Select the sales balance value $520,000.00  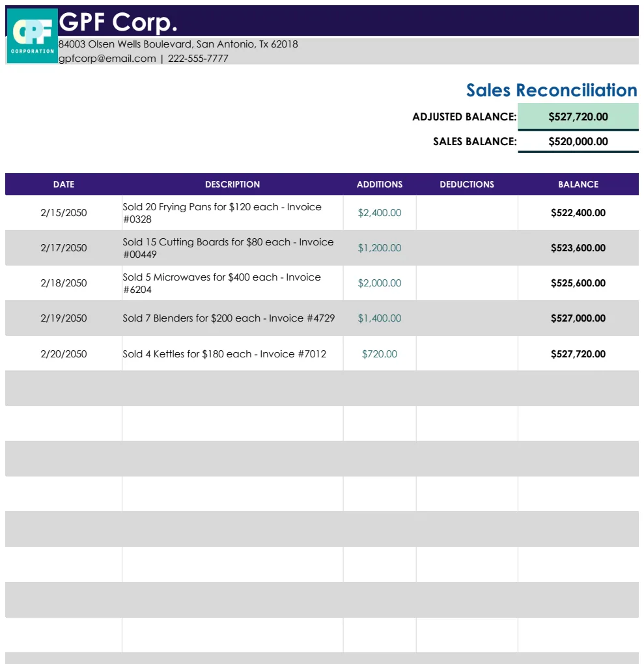578,141
